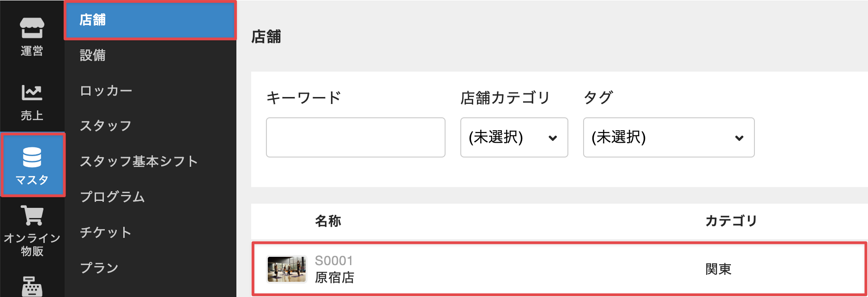
Task: Open the チケット submenu item
Action: coord(106,232)
